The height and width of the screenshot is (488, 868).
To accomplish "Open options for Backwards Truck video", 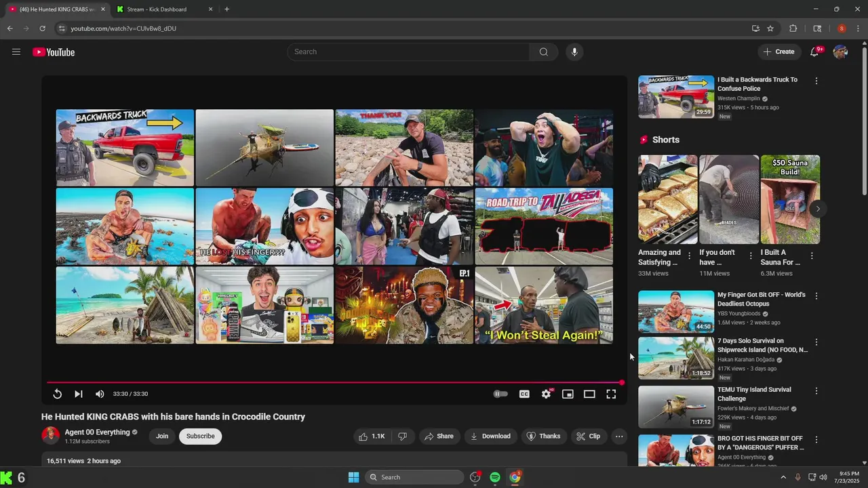I will pyautogui.click(x=816, y=81).
